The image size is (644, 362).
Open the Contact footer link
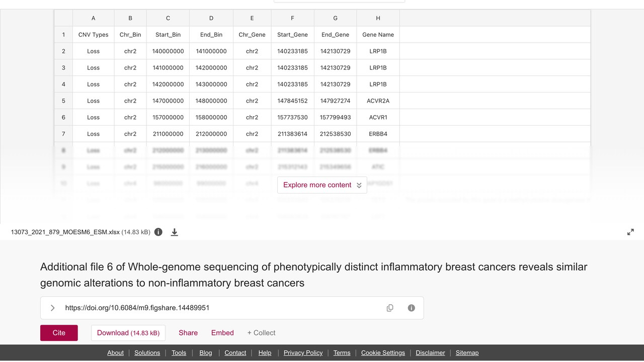click(235, 353)
